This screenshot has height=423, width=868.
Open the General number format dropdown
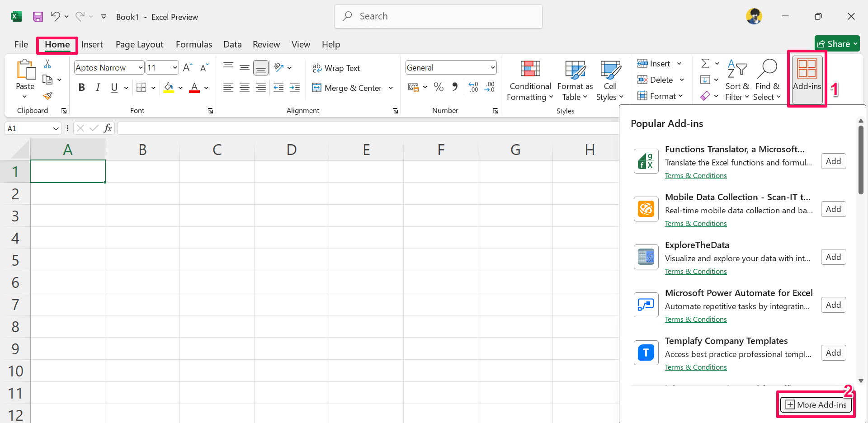coord(493,68)
